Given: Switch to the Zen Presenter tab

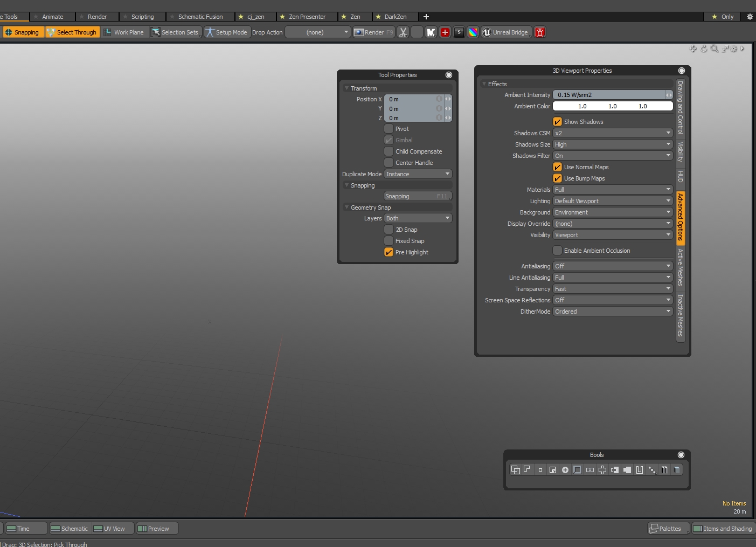Looking at the screenshot, I should [x=307, y=17].
